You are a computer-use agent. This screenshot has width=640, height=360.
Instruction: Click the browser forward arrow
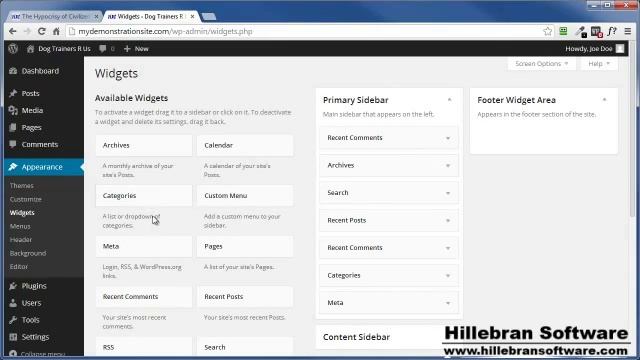(27, 31)
